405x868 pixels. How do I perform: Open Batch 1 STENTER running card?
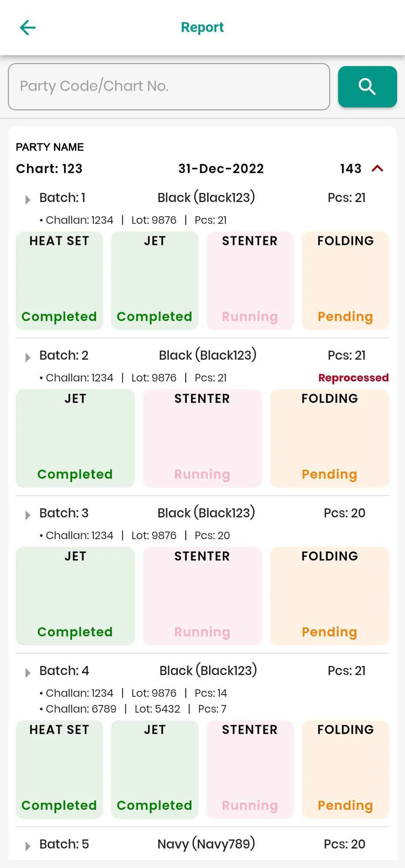250,281
